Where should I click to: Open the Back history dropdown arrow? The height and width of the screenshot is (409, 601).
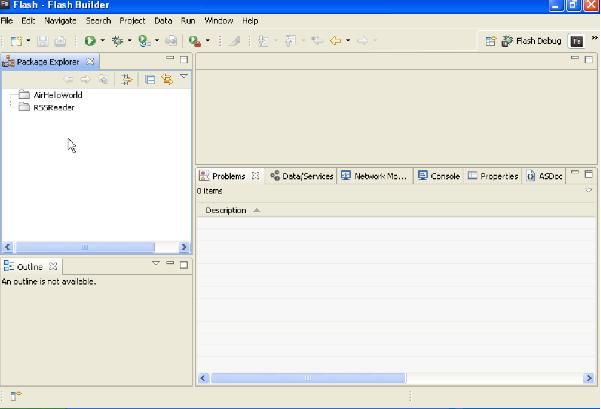[348, 40]
